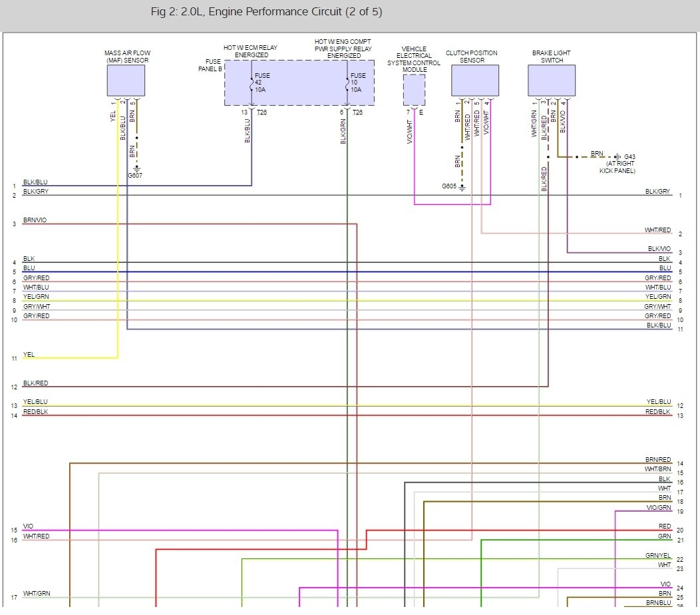Select the BLK/RED label at left pin 12

coord(35,383)
